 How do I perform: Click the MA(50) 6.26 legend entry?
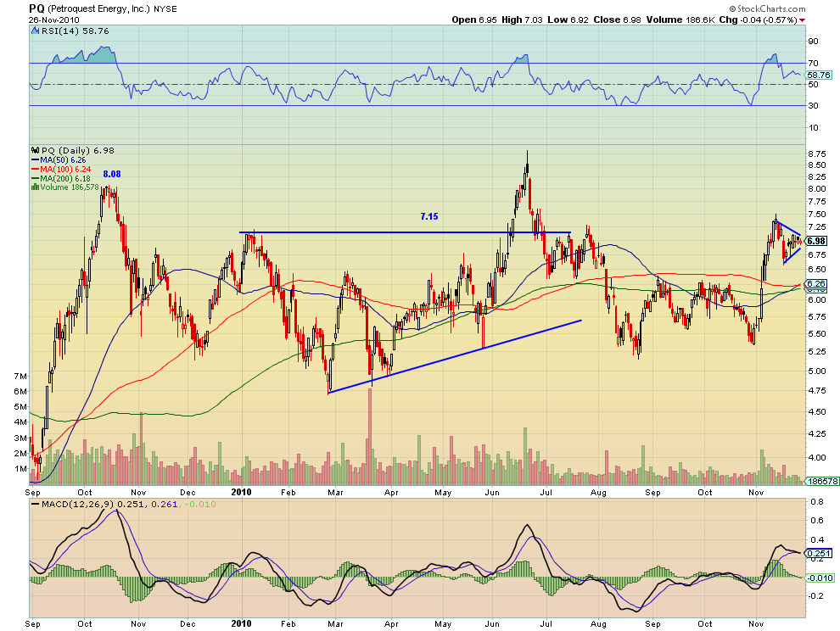coord(59,159)
